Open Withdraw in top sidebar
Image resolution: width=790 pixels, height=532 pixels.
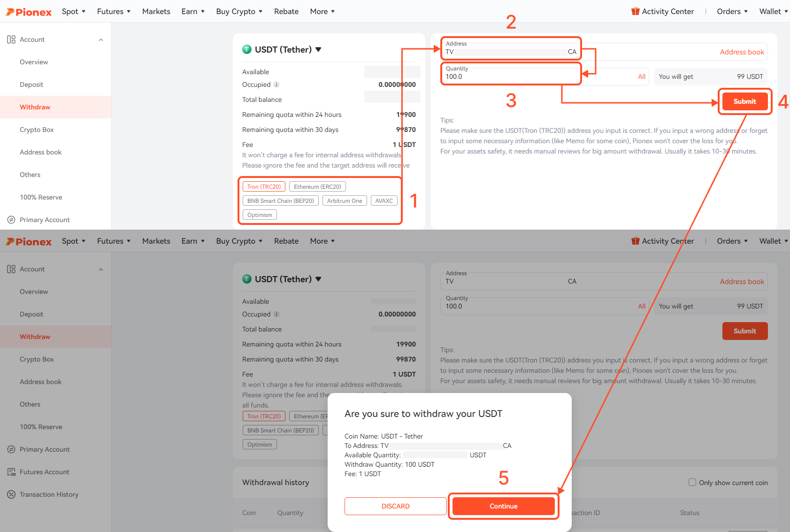point(55,107)
